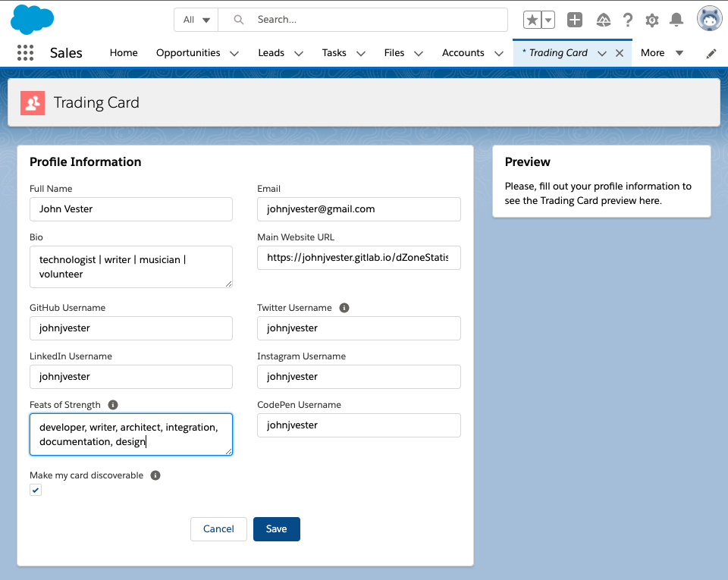Click into the Full Name field
728x580 pixels.
click(x=131, y=209)
